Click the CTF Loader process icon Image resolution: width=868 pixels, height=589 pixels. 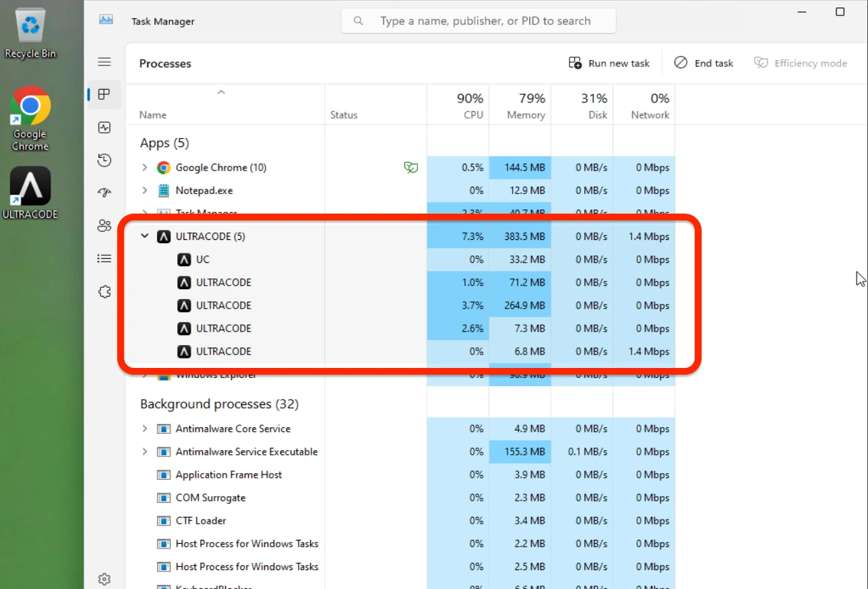164,521
